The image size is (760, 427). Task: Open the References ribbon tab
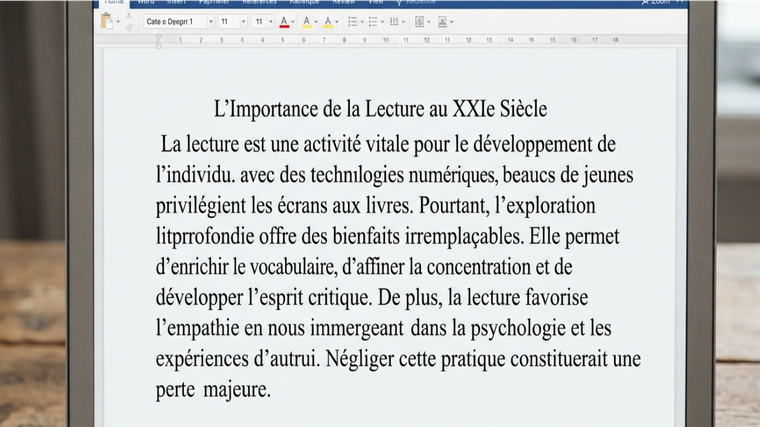[x=259, y=2]
